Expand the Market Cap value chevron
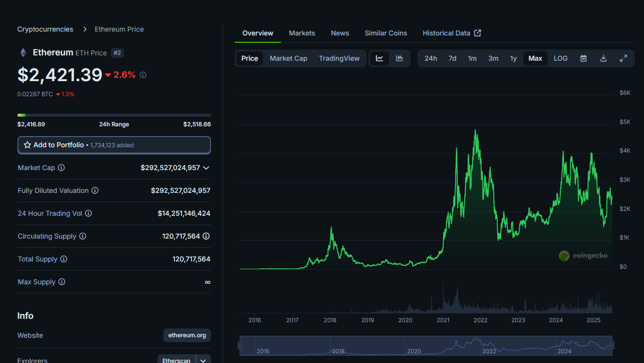 click(x=206, y=168)
